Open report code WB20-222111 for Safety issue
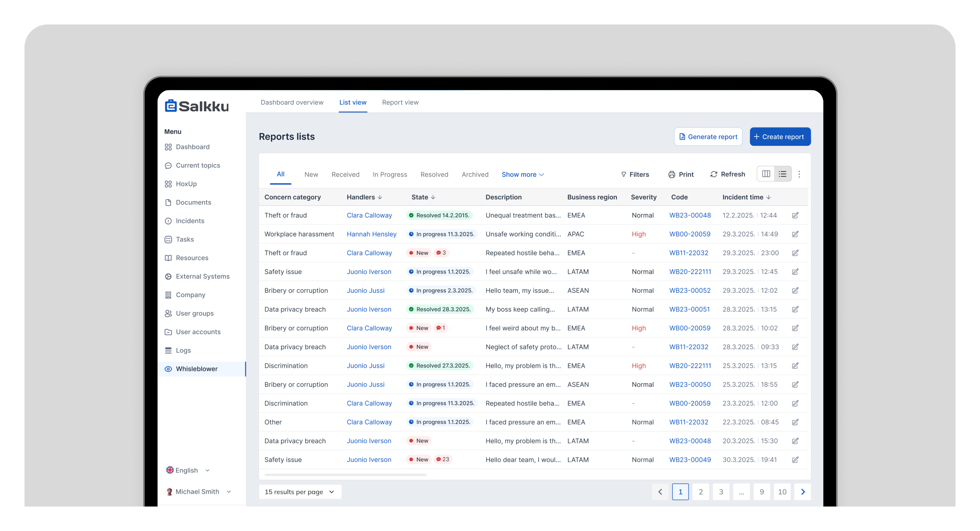 click(690, 272)
